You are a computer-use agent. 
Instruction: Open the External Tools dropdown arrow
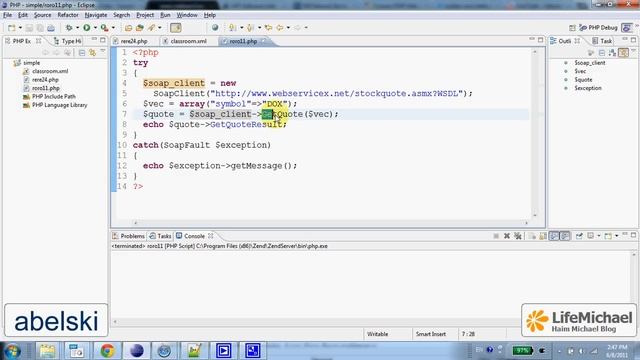(113, 28)
